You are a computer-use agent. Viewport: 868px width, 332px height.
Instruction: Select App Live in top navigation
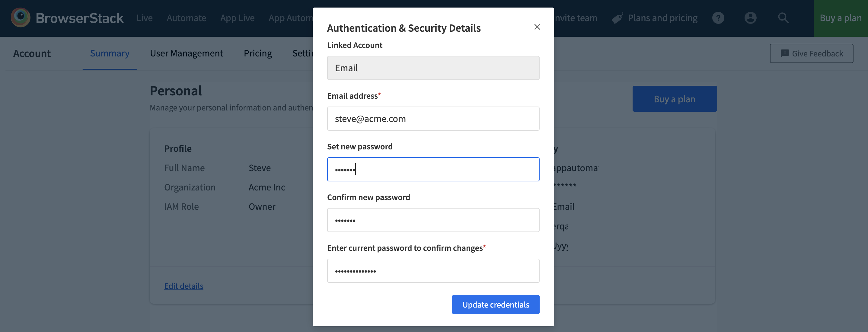[237, 18]
